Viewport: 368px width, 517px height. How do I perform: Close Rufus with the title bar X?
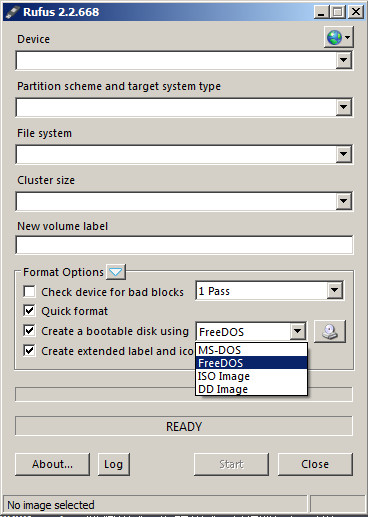(356, 12)
